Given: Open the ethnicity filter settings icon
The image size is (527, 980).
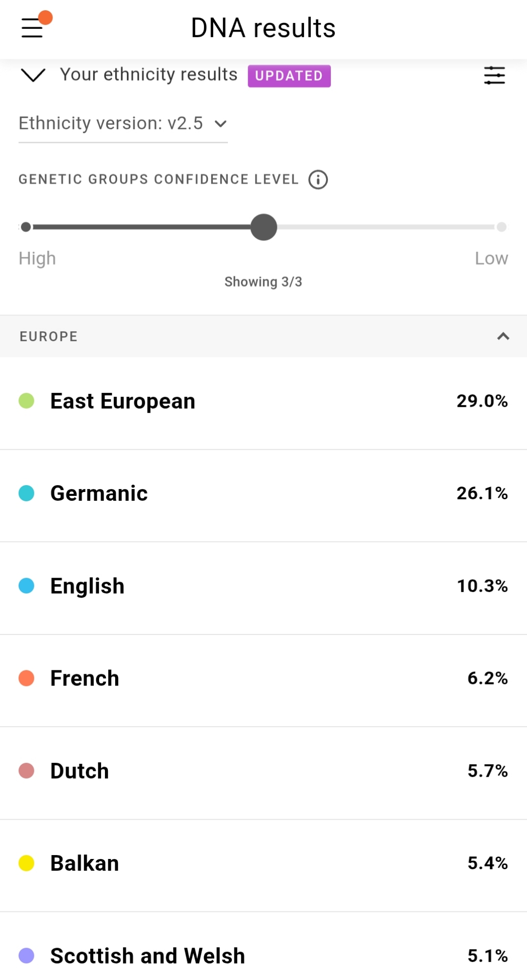Looking at the screenshot, I should (494, 75).
